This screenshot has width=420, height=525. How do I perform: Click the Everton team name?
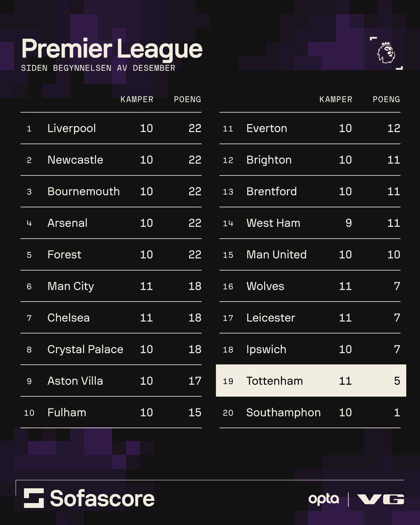coord(267,128)
